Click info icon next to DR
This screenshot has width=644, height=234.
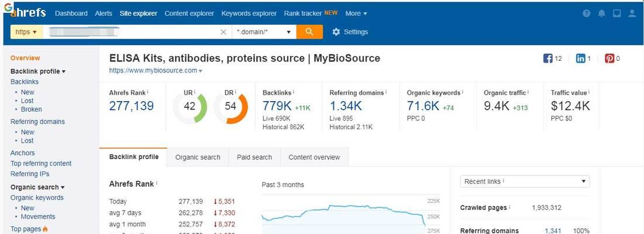[236, 93]
